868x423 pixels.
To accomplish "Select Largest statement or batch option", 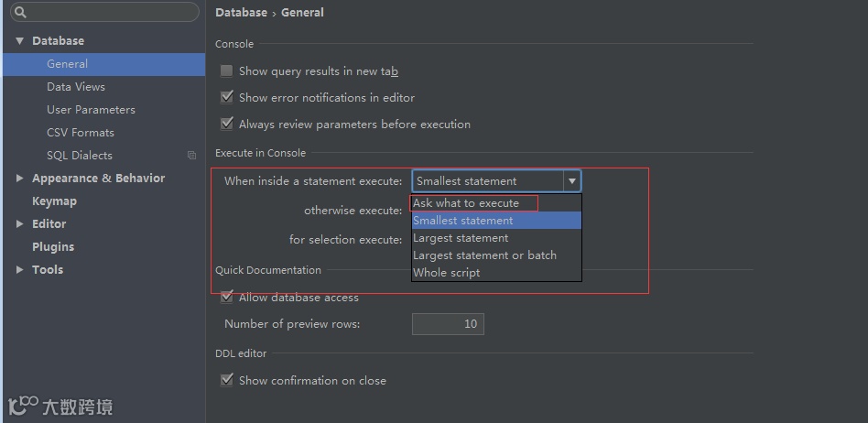I will click(484, 255).
